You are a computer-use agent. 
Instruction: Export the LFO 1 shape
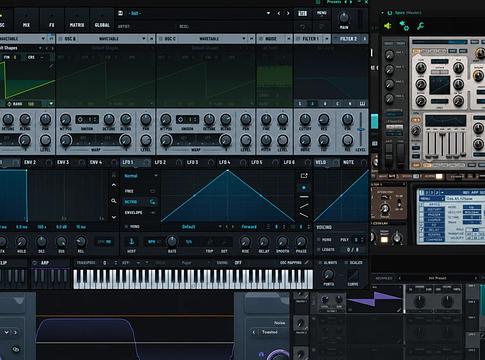[x=304, y=175]
